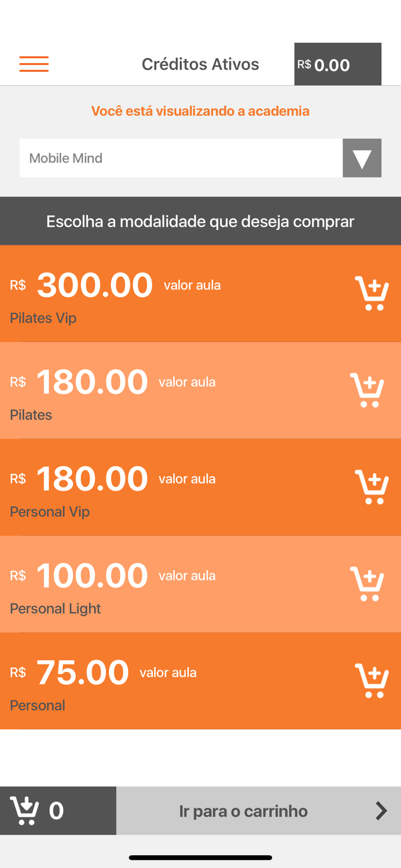The height and width of the screenshot is (868, 401).
Task: Open the hamburger navigation menu
Action: pos(34,64)
